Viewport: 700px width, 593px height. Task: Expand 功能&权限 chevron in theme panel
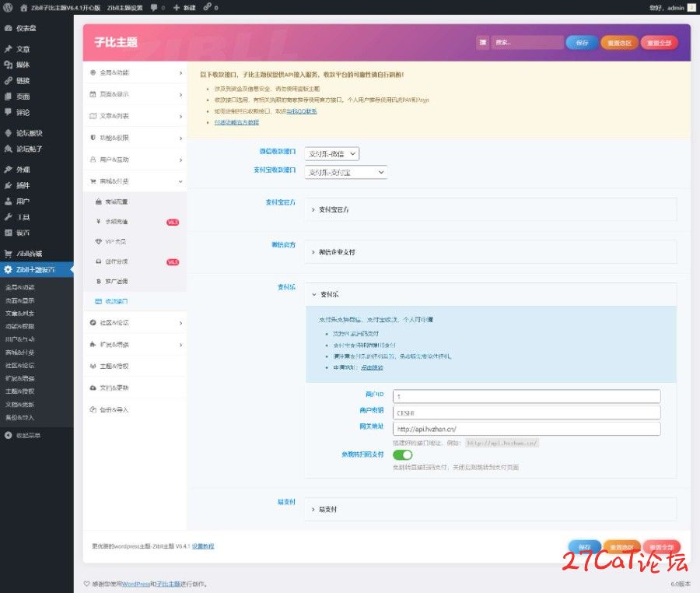pos(180,138)
